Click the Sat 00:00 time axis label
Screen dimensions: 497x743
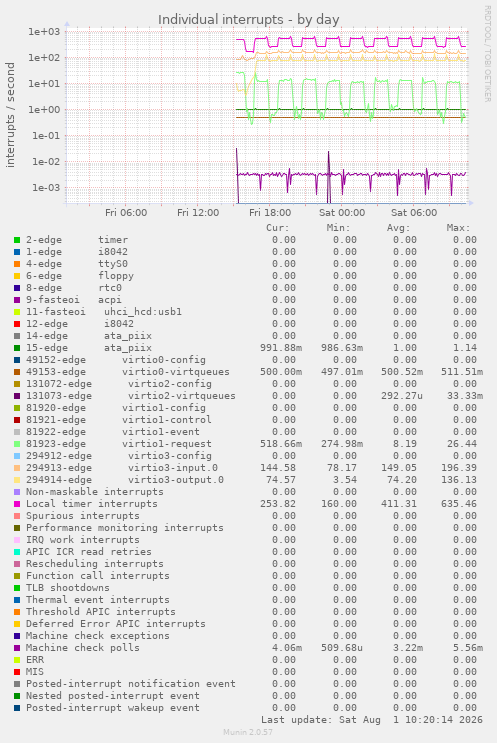coord(342,213)
